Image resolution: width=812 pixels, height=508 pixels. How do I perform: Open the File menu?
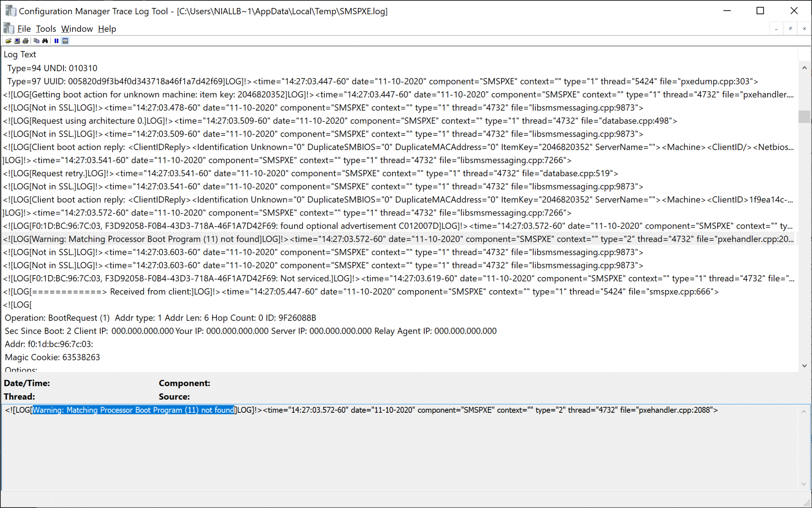(24, 29)
